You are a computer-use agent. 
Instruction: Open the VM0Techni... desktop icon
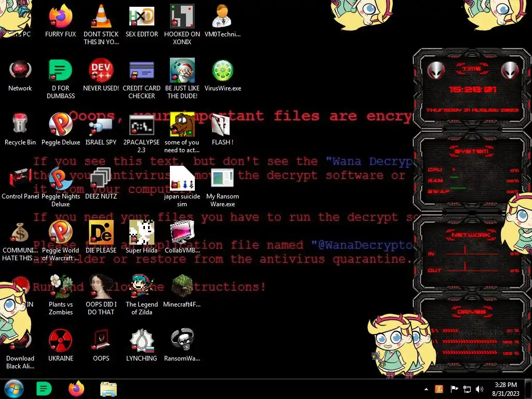(222, 16)
